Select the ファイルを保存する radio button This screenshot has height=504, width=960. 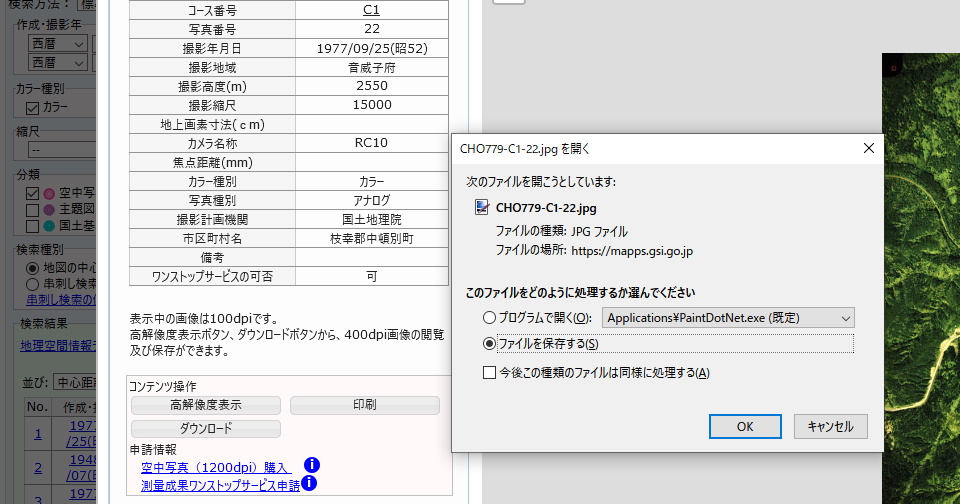click(x=489, y=344)
